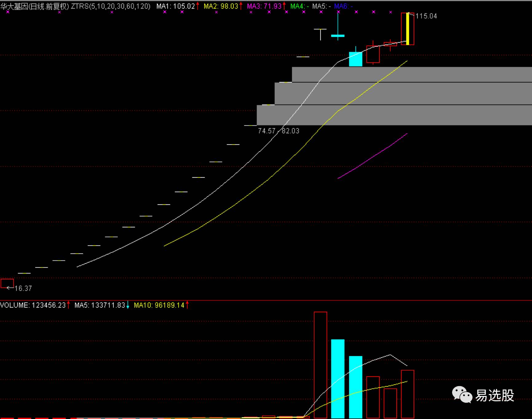The image size is (532, 419).
Task: Select the MA6 indicator label
Action: tap(343, 6)
